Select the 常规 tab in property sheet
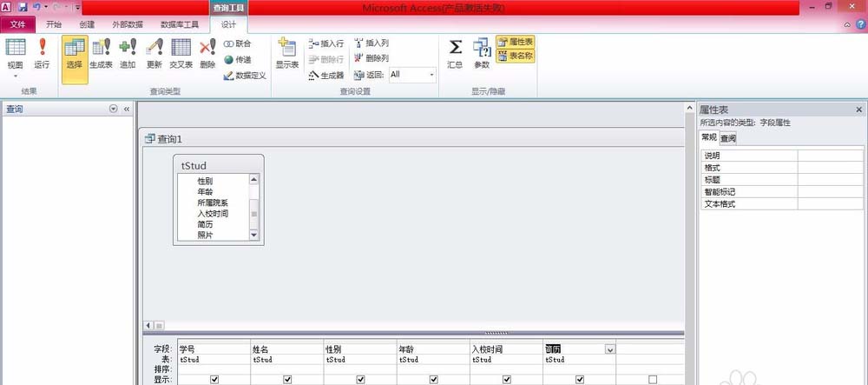Image resolution: width=868 pixels, height=385 pixels. 709,137
